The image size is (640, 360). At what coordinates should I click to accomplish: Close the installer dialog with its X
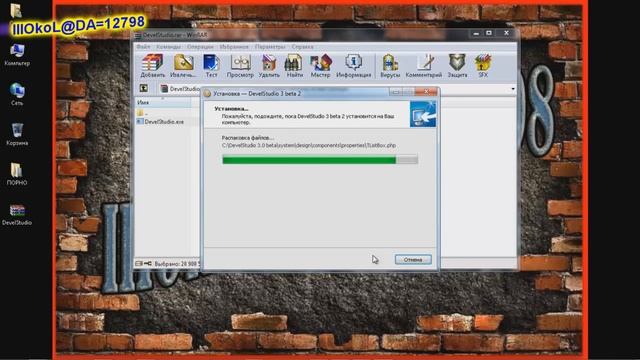coord(426,92)
